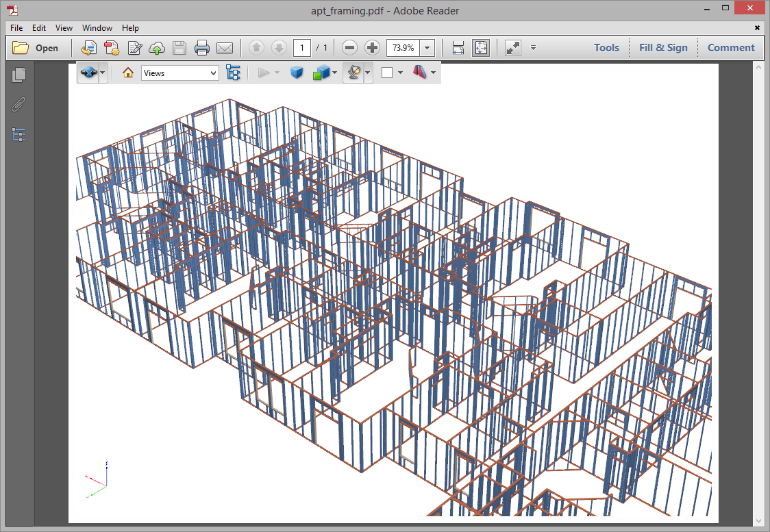
Task: Click the page number field
Action: coord(301,48)
